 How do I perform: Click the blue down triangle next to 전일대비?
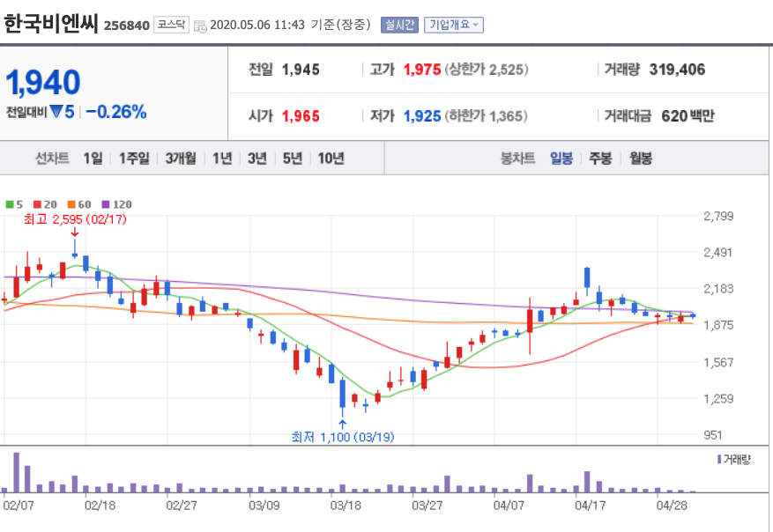56,112
